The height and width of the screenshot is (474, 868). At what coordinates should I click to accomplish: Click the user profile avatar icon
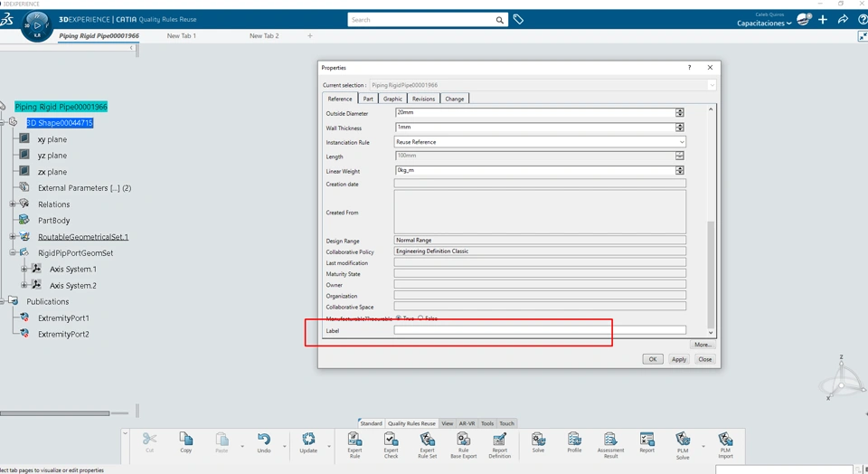[803, 19]
